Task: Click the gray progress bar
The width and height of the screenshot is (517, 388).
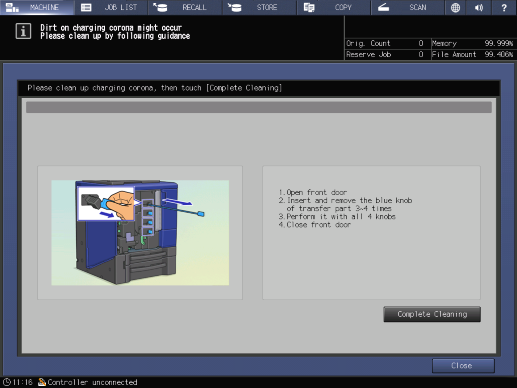Action: (259, 107)
